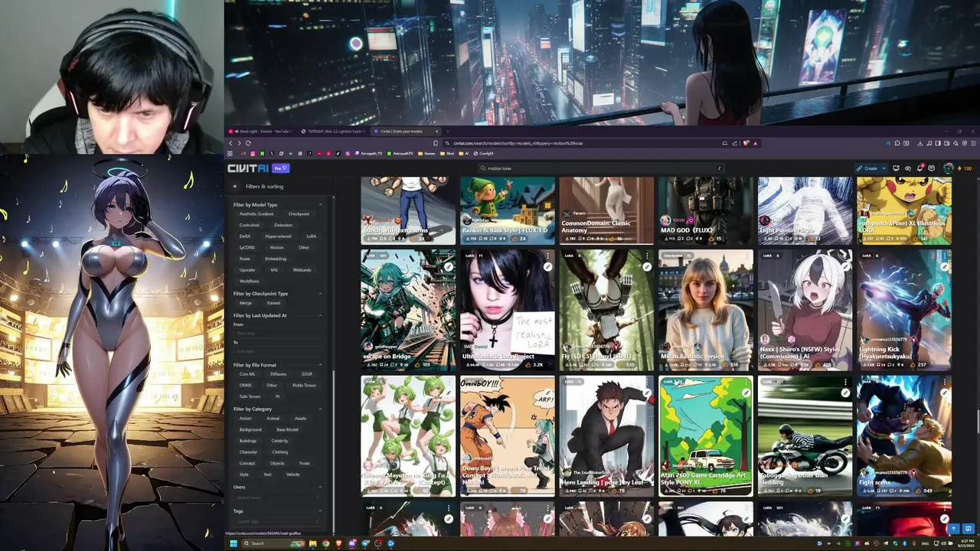Toggle the GGUF file format filter
980x551 pixels.
[x=307, y=374]
